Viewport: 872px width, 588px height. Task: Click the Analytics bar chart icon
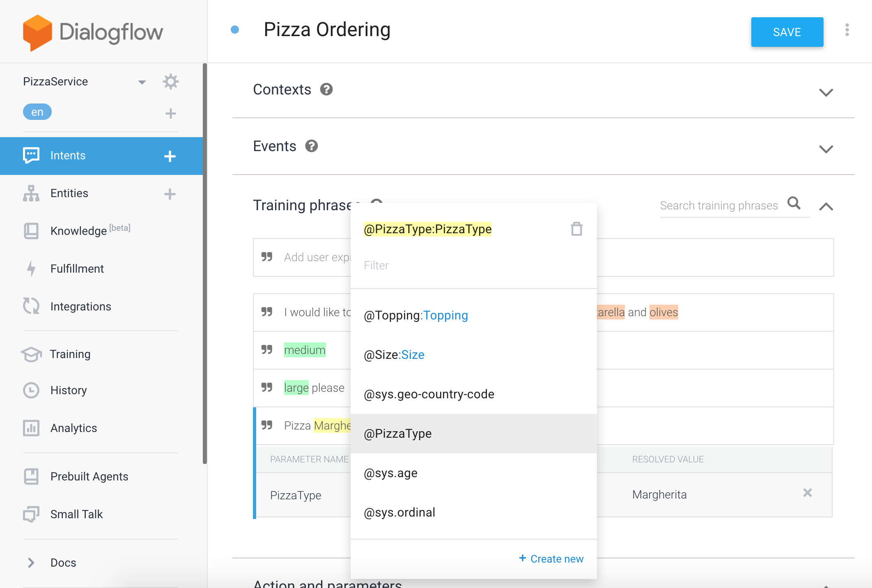(31, 428)
